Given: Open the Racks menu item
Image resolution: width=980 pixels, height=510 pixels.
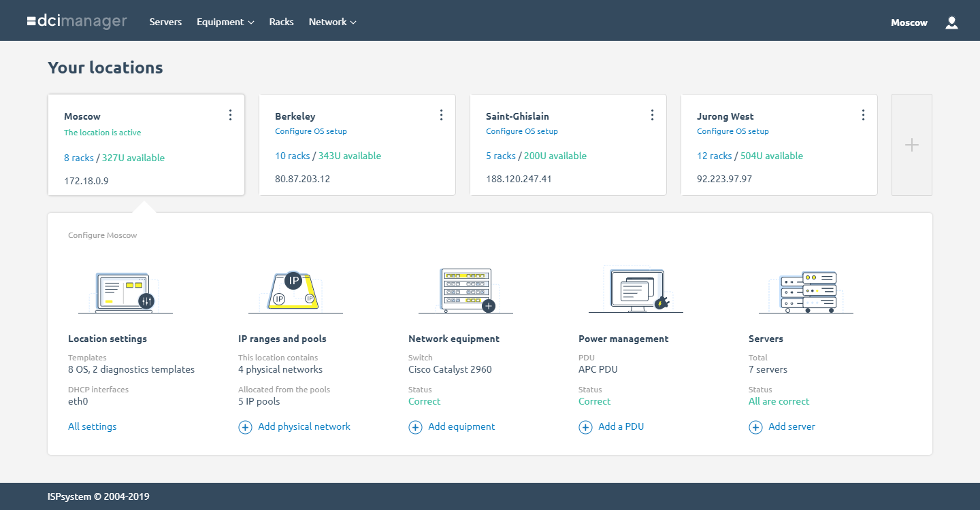Looking at the screenshot, I should coord(281,22).
